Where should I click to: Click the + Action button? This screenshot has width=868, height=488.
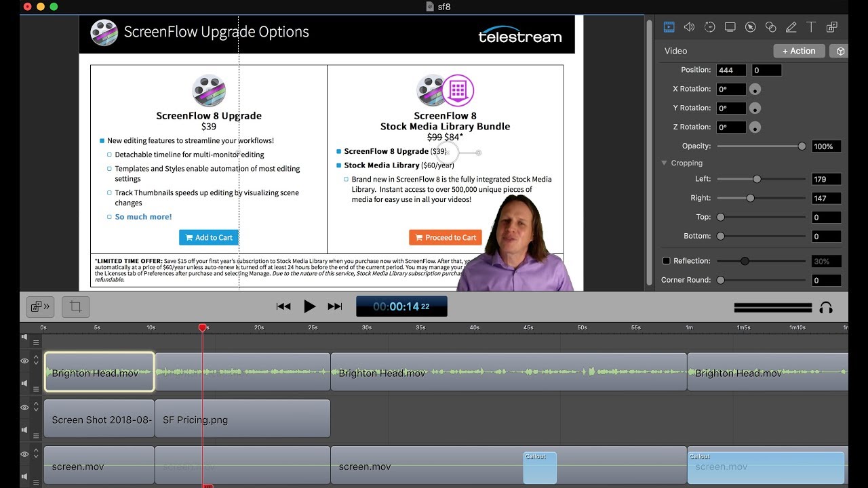(x=799, y=51)
